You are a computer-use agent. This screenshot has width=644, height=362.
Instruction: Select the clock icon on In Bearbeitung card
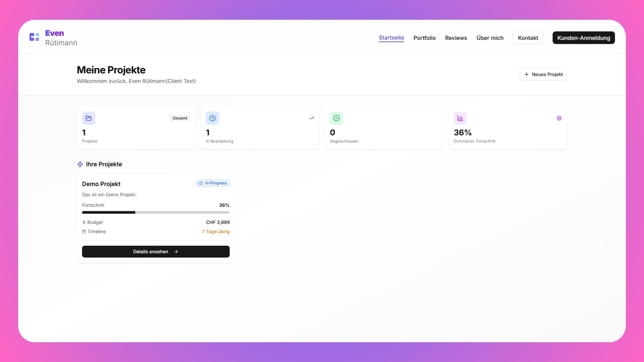pyautogui.click(x=213, y=118)
